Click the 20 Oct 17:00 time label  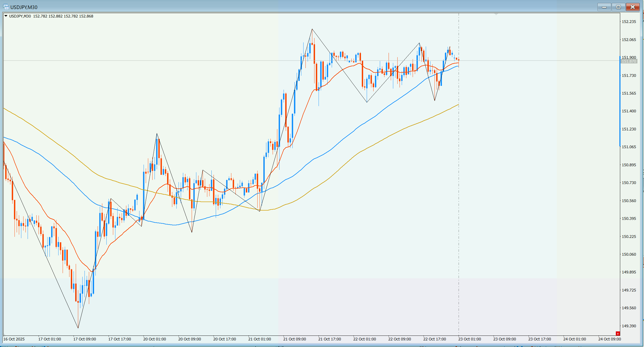coord(225,339)
